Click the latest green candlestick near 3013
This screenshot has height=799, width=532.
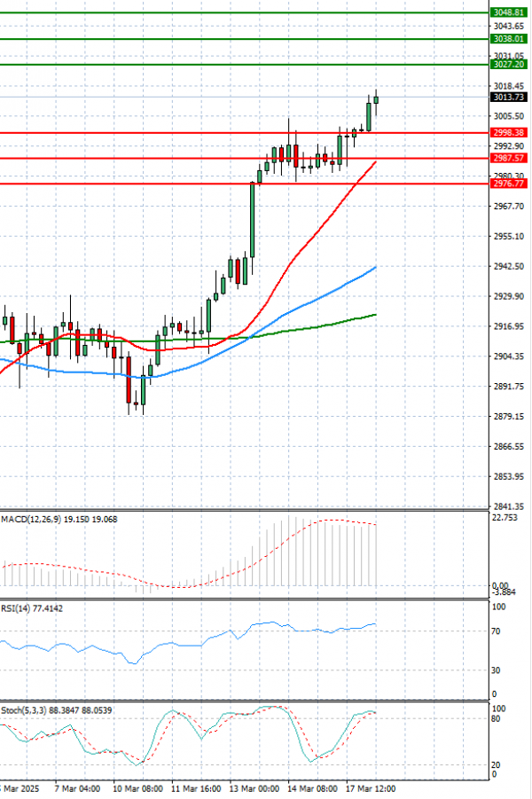(x=376, y=99)
